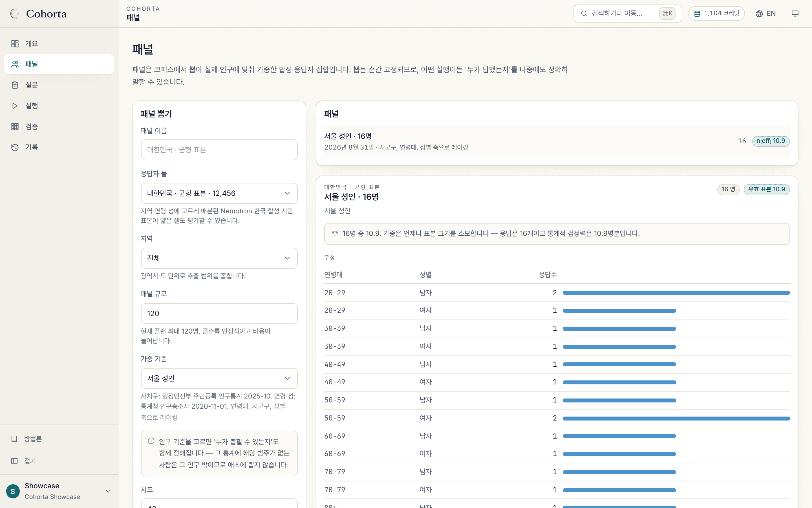Screen dimensions: 812x508
Task: Open the 개요 overview icon in sidebar
Action: click(15, 44)
